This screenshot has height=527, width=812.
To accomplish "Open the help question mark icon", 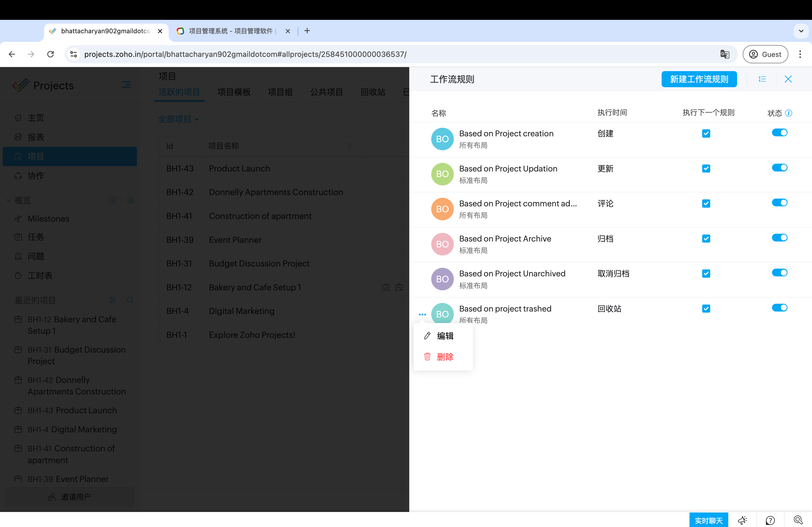I will pos(770,520).
